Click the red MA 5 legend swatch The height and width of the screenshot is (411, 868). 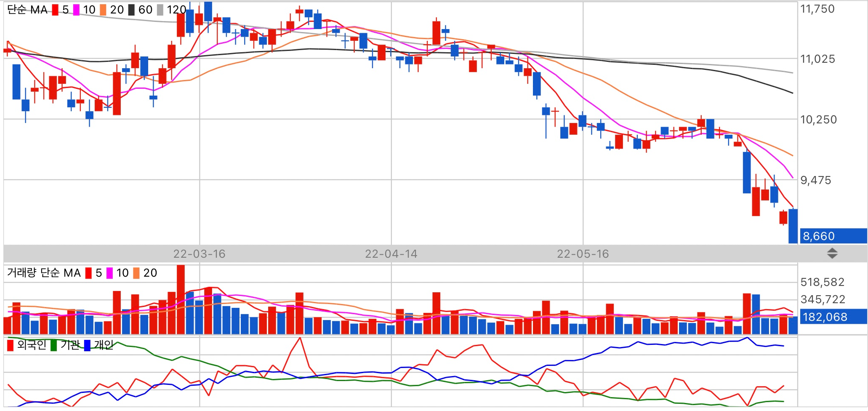[55, 10]
